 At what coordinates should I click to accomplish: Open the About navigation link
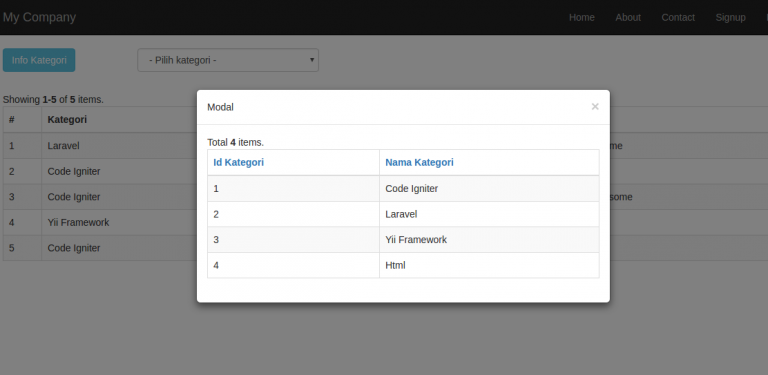[x=628, y=18]
